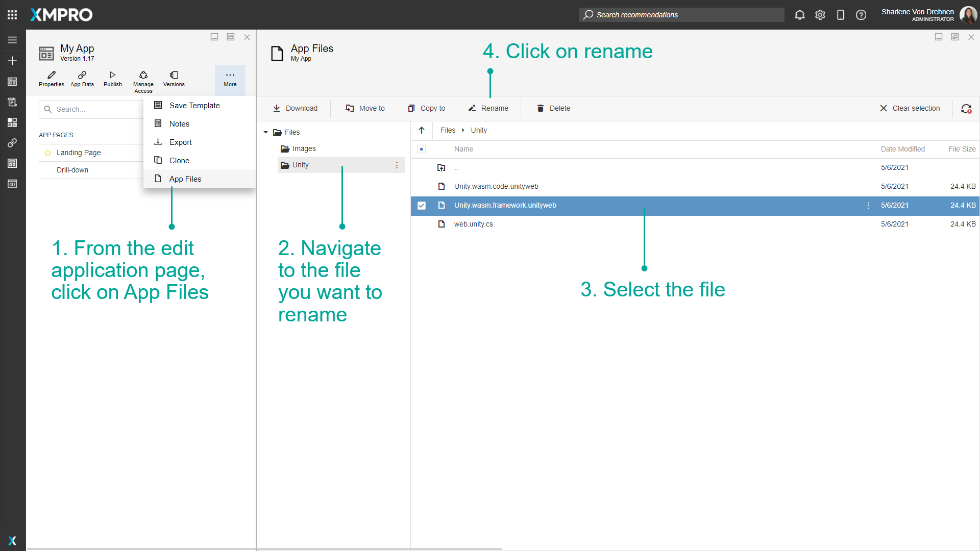Image resolution: width=980 pixels, height=551 pixels.
Task: Check the select-all checkbox in the file list header
Action: click(422, 149)
